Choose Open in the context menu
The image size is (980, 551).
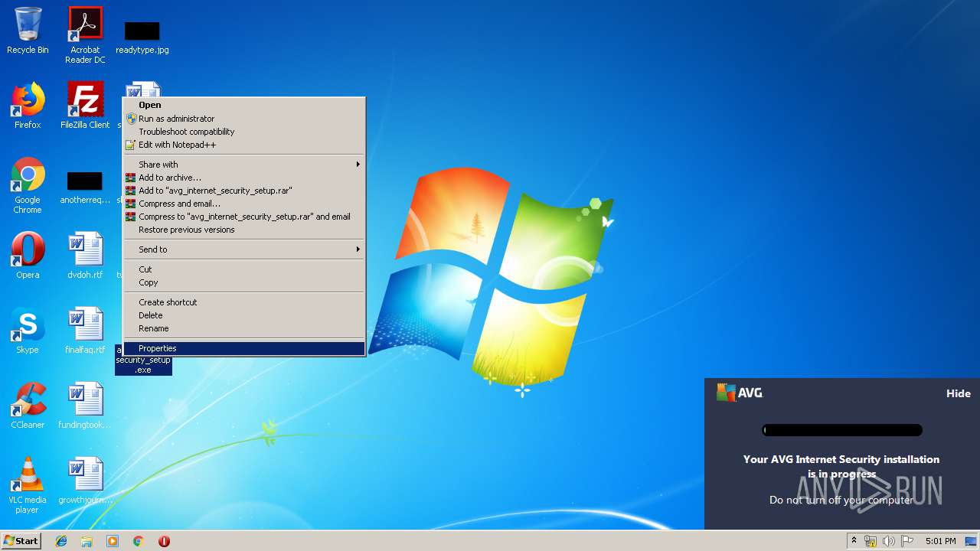coord(244,106)
